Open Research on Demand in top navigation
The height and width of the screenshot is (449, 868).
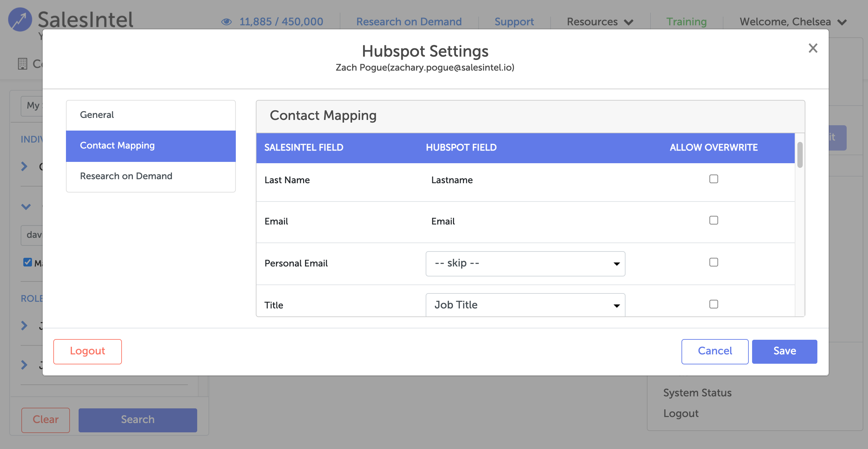click(409, 22)
